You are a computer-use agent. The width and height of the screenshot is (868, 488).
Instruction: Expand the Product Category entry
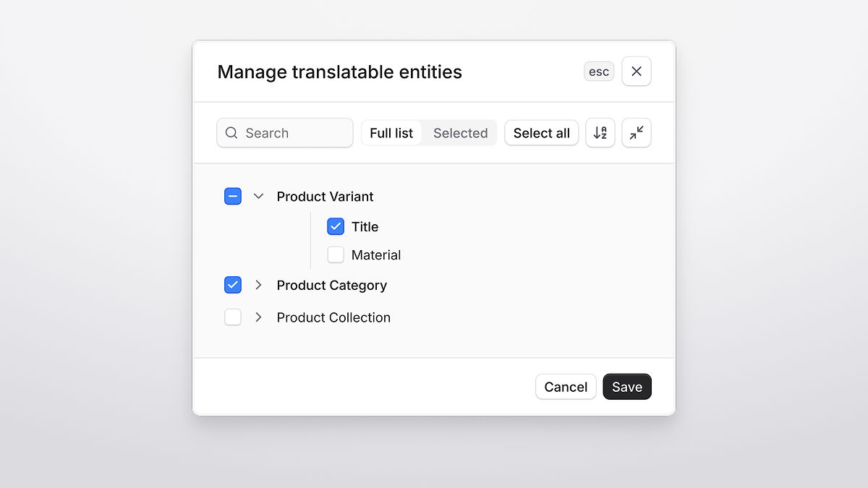(x=258, y=285)
